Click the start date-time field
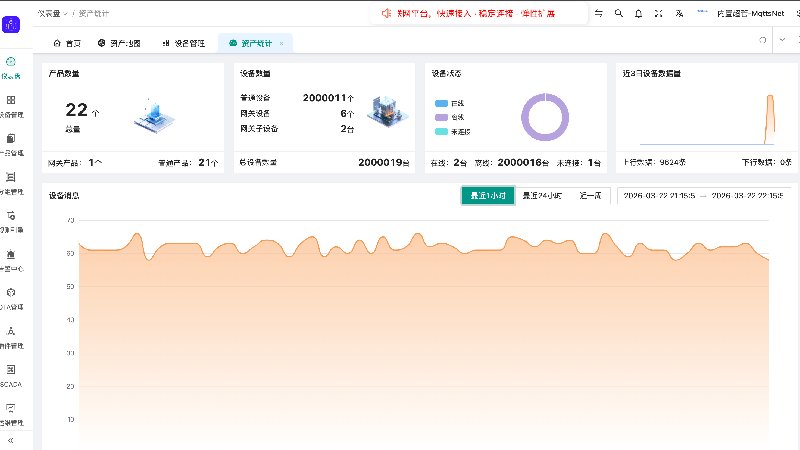 [x=659, y=195]
